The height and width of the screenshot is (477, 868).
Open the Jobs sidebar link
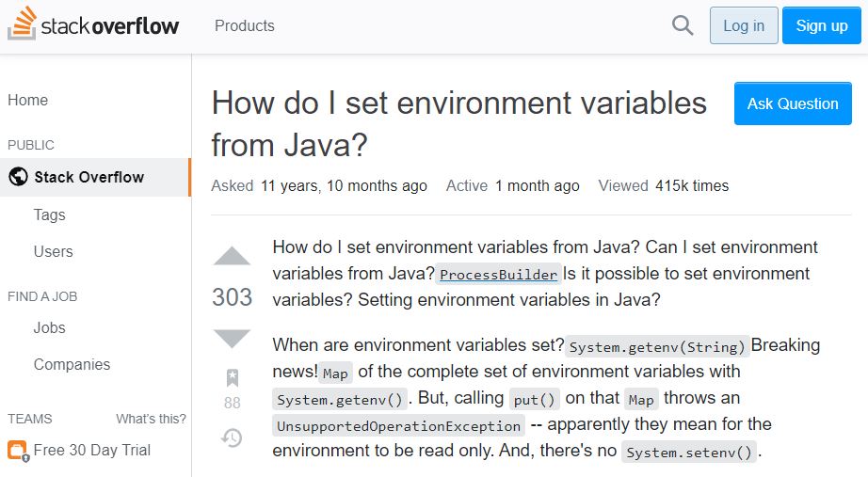pyautogui.click(x=49, y=327)
